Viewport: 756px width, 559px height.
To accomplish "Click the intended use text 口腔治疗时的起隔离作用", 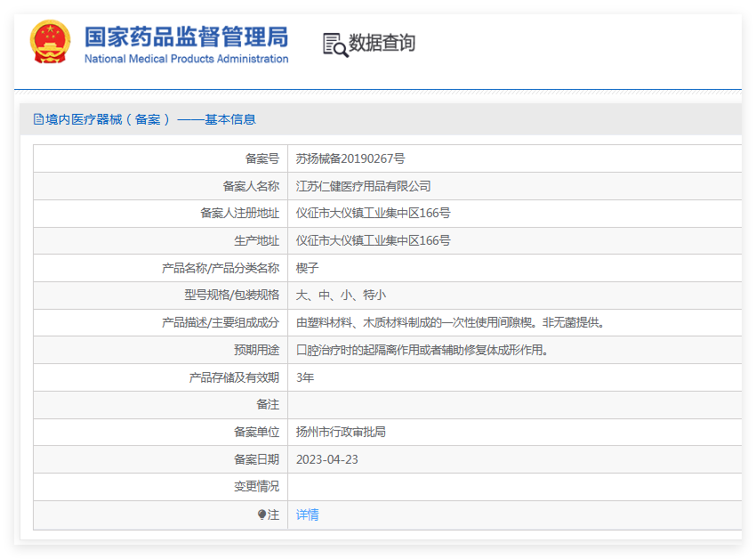I will point(422,350).
